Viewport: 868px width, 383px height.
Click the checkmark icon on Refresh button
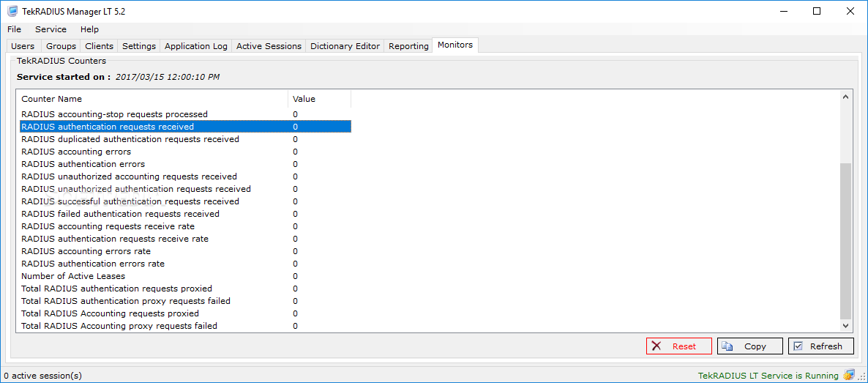pyautogui.click(x=798, y=346)
